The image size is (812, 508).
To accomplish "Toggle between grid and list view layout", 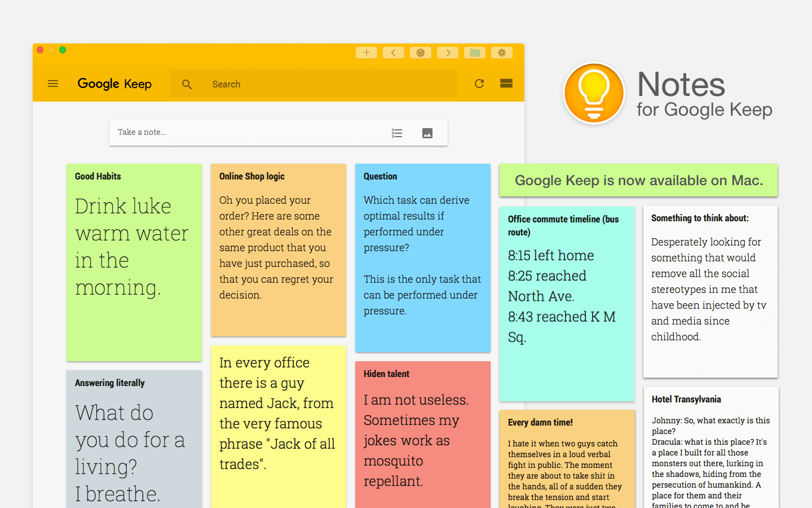I will (x=506, y=83).
